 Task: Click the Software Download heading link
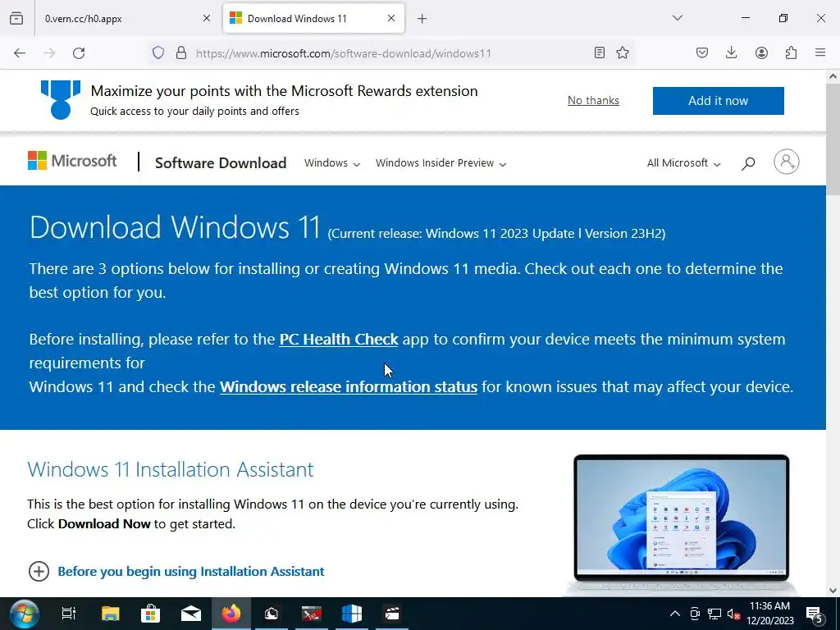pos(221,163)
